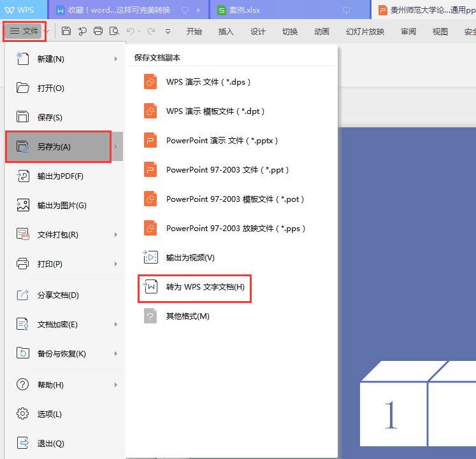This screenshot has width=476, height=459.
Task: Select 帮助(H) in the file menu
Action: [x=64, y=385]
